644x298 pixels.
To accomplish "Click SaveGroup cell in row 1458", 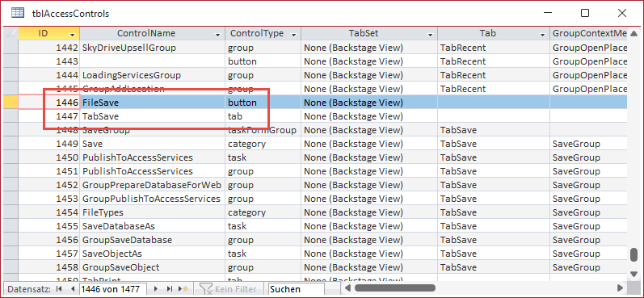I will coord(589,267).
